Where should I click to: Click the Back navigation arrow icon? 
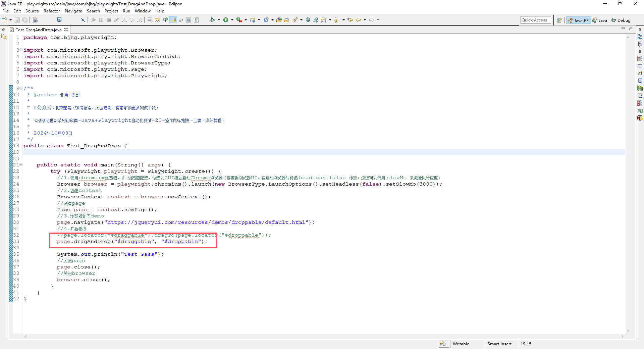coord(358,20)
